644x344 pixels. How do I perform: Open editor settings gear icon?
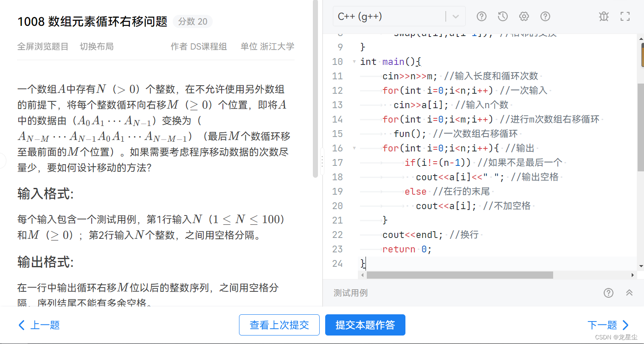[524, 17]
